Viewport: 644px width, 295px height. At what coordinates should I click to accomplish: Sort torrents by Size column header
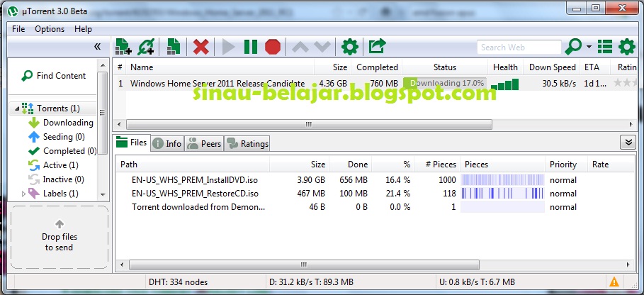(x=332, y=67)
